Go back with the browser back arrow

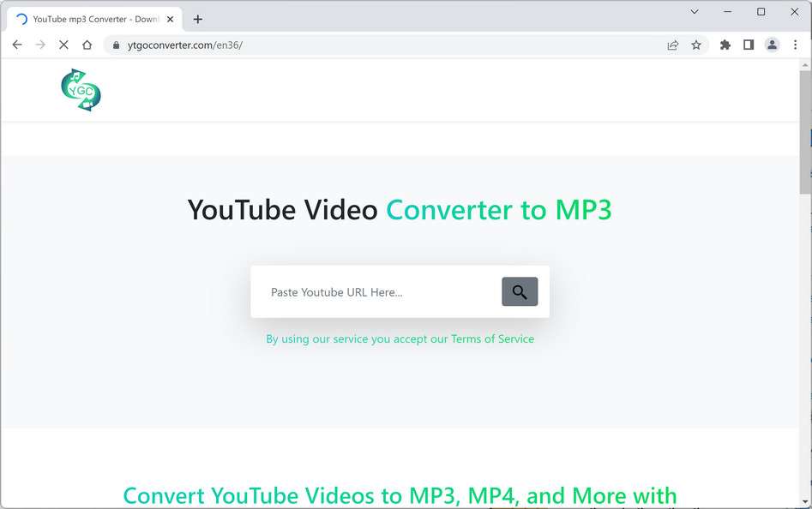(x=17, y=45)
